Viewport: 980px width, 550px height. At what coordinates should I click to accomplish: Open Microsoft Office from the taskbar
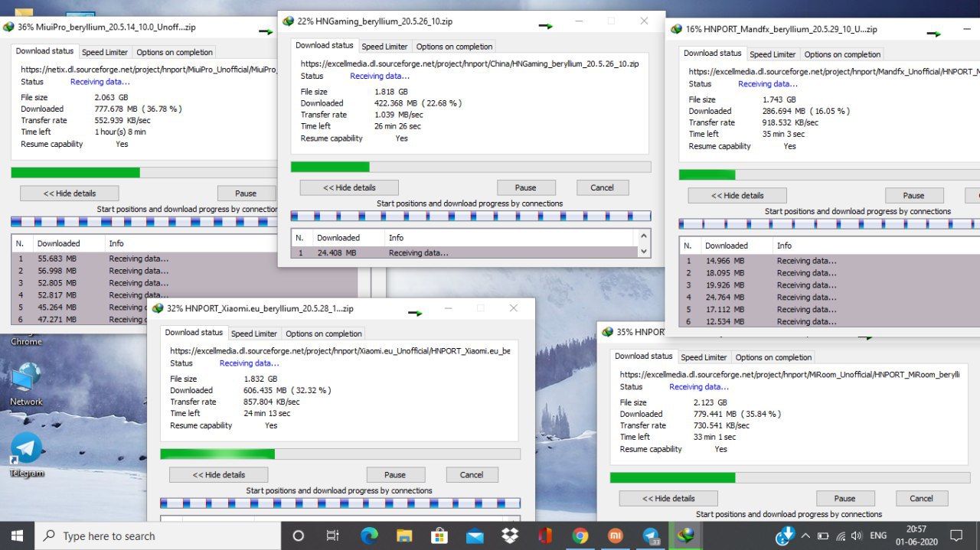point(545,535)
